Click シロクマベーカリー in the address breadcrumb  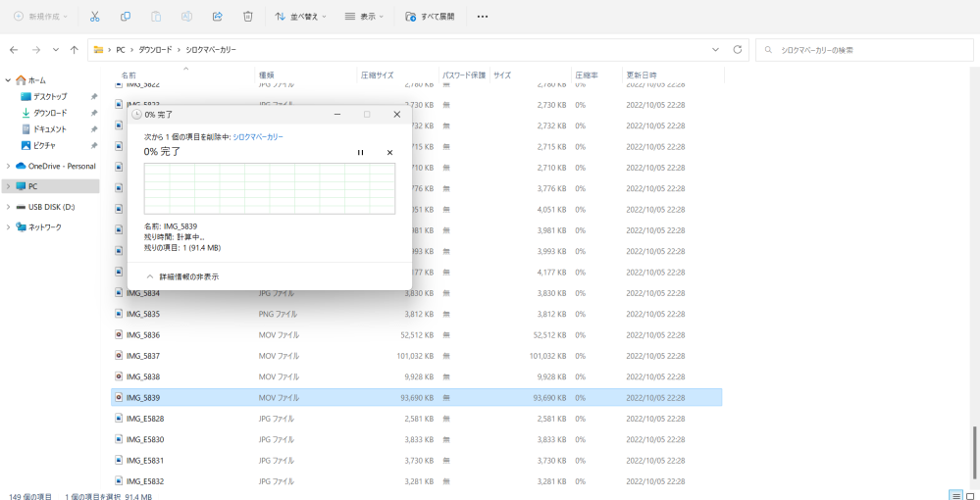[x=211, y=50]
